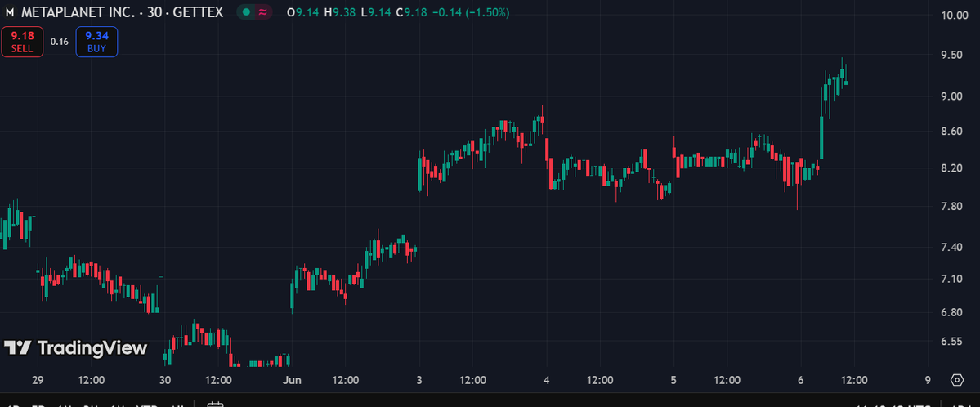Open the chart settings hexagon gear icon
This screenshot has height=407, width=980.
(957, 380)
